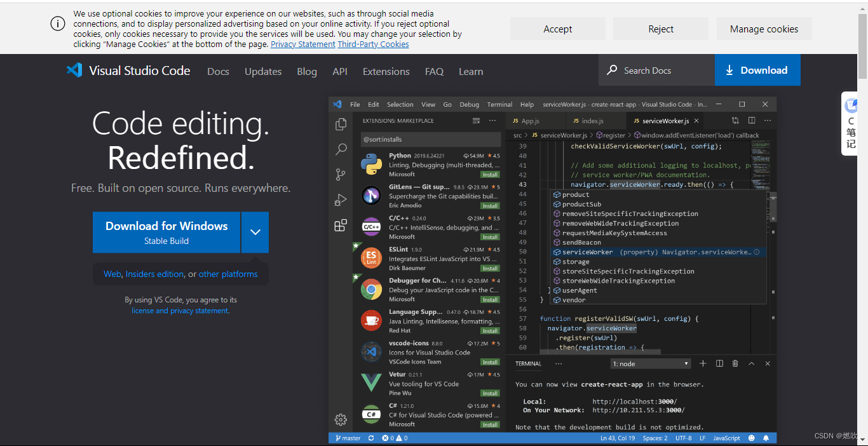Click the C# extension icon

coord(371,414)
